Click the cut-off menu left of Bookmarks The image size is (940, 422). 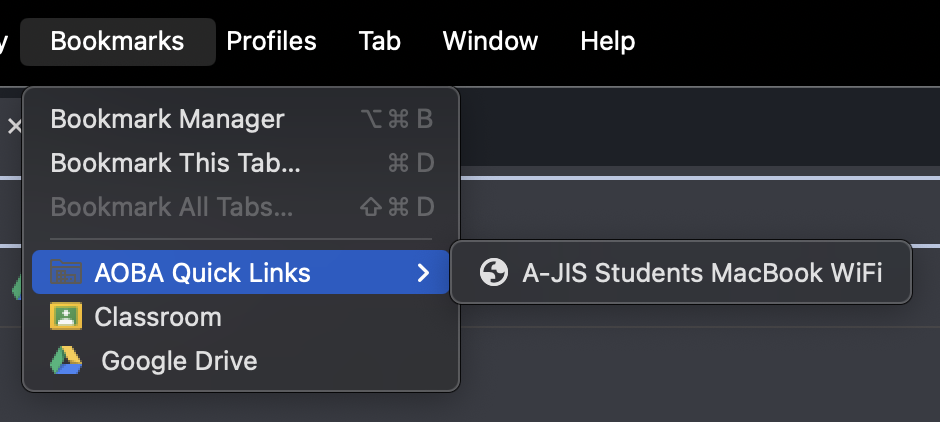(x=4, y=41)
